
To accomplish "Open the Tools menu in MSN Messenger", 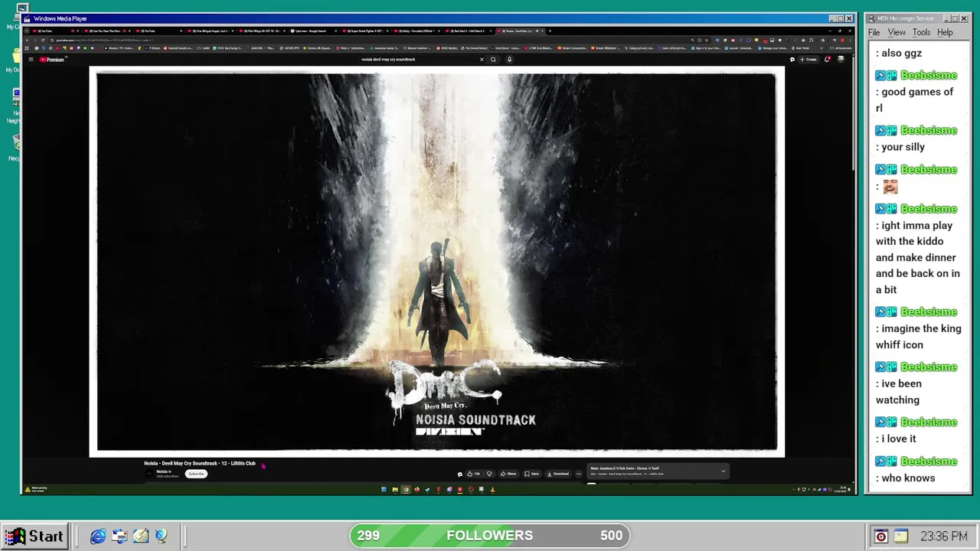I will coord(922,32).
